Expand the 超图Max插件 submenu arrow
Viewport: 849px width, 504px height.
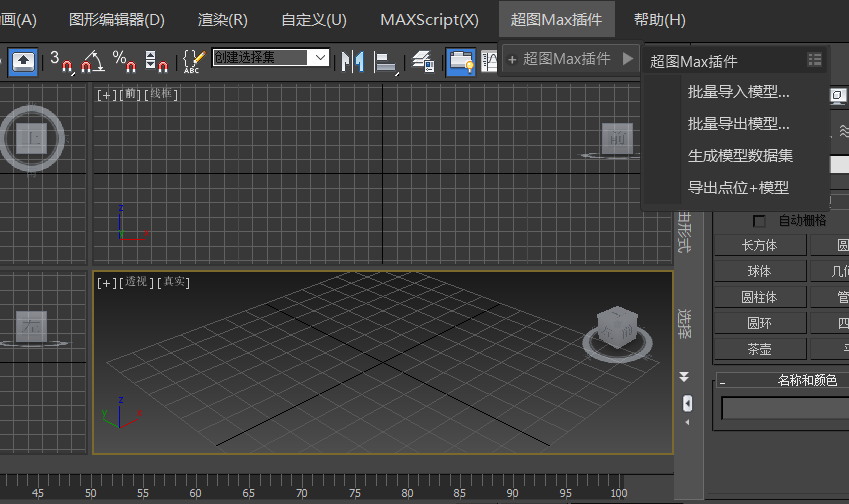[x=627, y=59]
